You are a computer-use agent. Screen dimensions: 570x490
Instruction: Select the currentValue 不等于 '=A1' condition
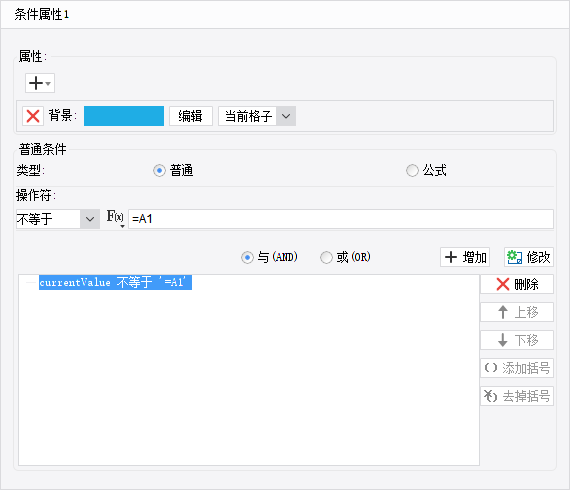coord(115,282)
